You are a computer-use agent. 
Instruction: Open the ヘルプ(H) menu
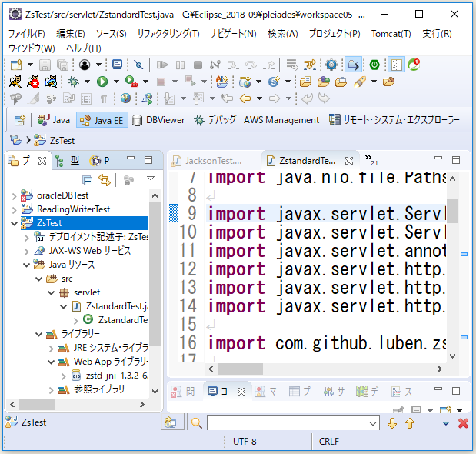[x=84, y=48]
